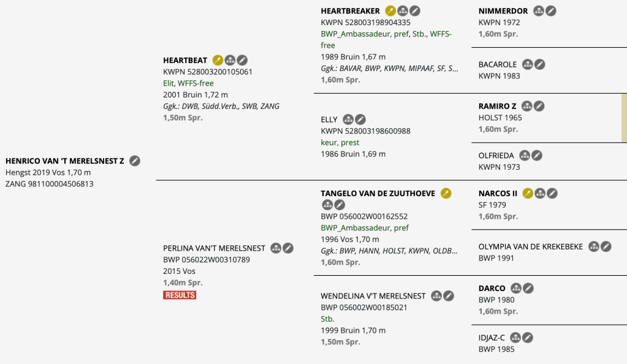Image resolution: width=627 pixels, height=364 pixels.
Task: Click the edit pencil next to BACAROLE
Action: (x=539, y=64)
